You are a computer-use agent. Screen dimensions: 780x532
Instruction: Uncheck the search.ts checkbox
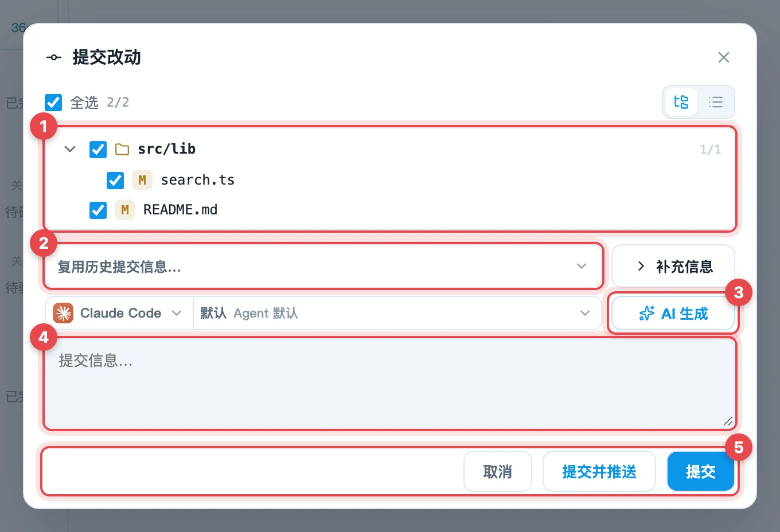tap(115, 180)
